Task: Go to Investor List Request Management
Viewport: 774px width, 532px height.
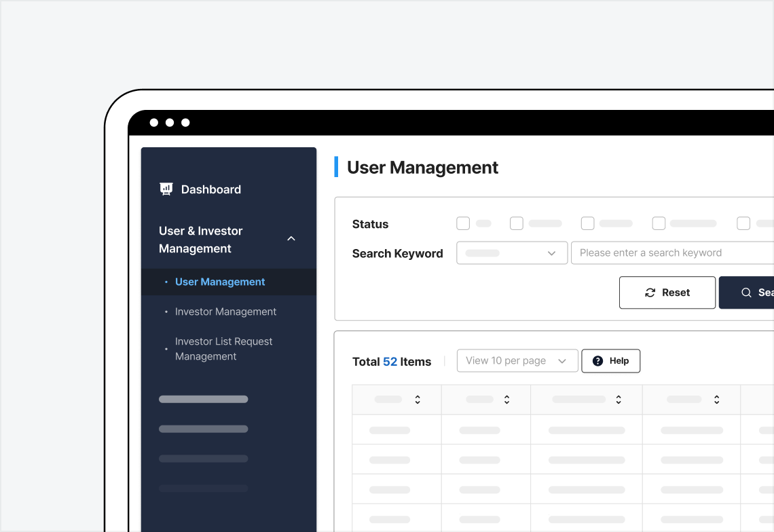Action: coord(223,349)
